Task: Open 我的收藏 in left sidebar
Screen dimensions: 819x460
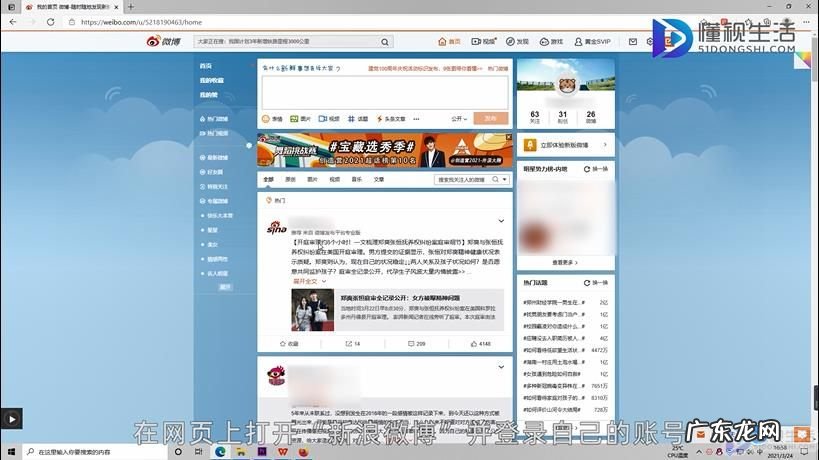Action: click(212, 80)
